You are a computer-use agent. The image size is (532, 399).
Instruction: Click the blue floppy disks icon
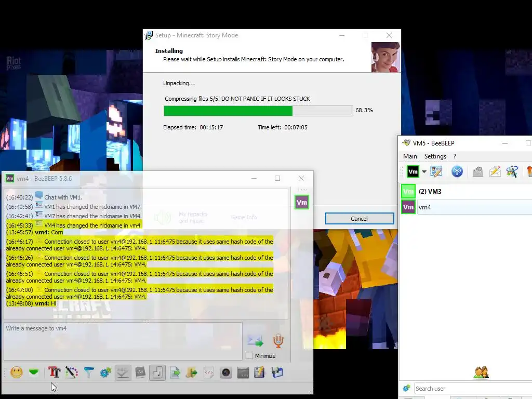[x=277, y=372]
